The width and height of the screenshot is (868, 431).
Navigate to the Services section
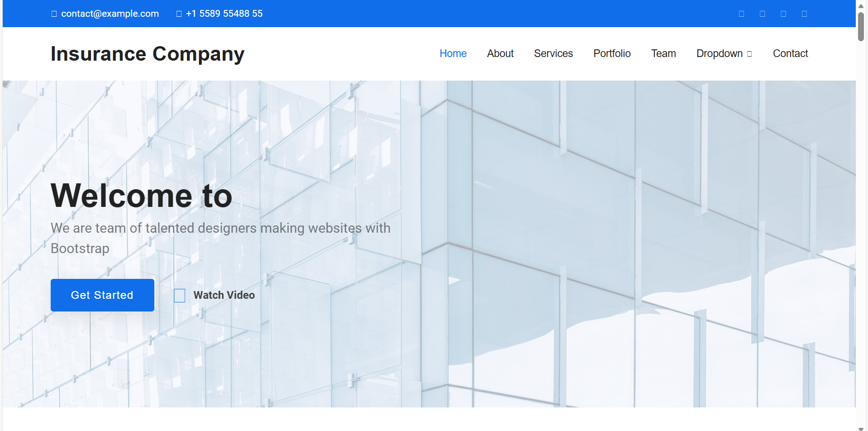pyautogui.click(x=553, y=53)
